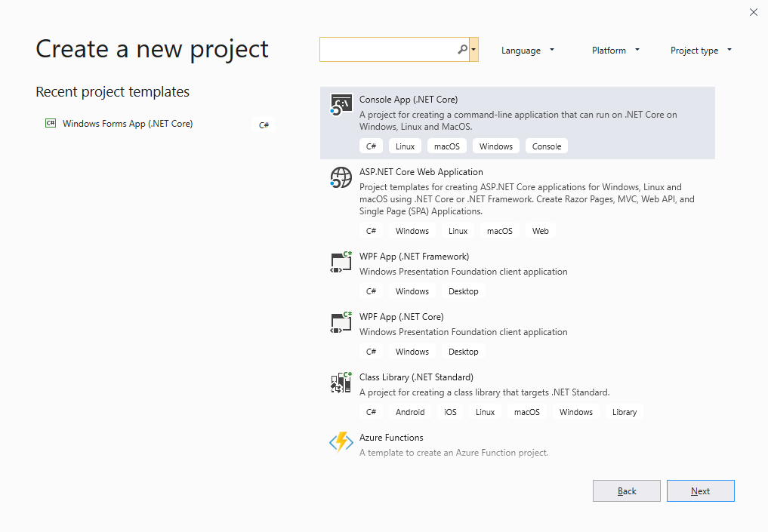Select the Azure Functions lightning icon
This screenshot has height=532, width=768.
[341, 442]
